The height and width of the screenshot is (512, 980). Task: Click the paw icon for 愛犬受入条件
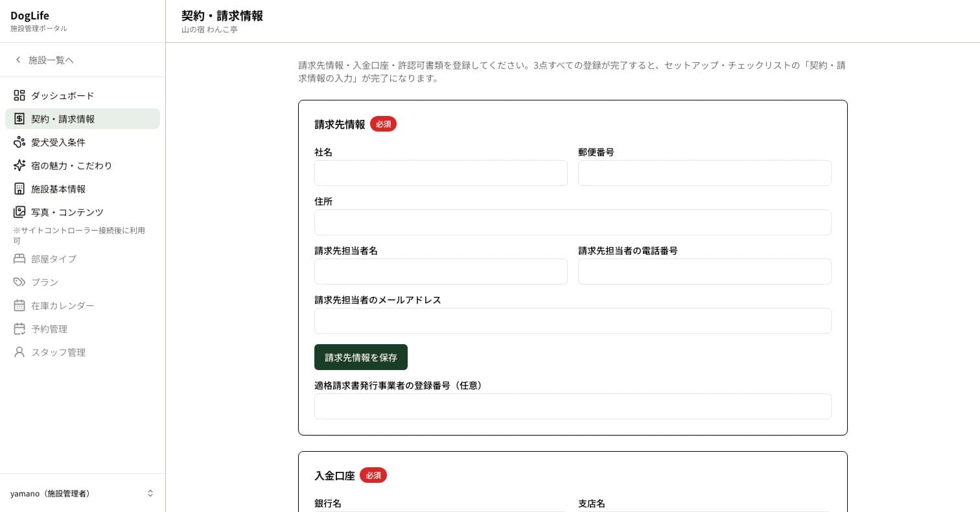(19, 143)
